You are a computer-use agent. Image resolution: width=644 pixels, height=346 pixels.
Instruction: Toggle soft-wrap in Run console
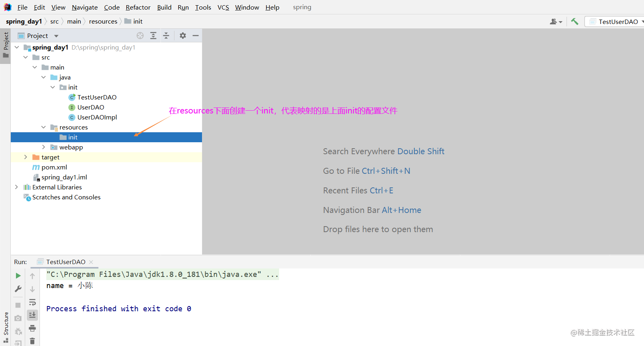32,302
